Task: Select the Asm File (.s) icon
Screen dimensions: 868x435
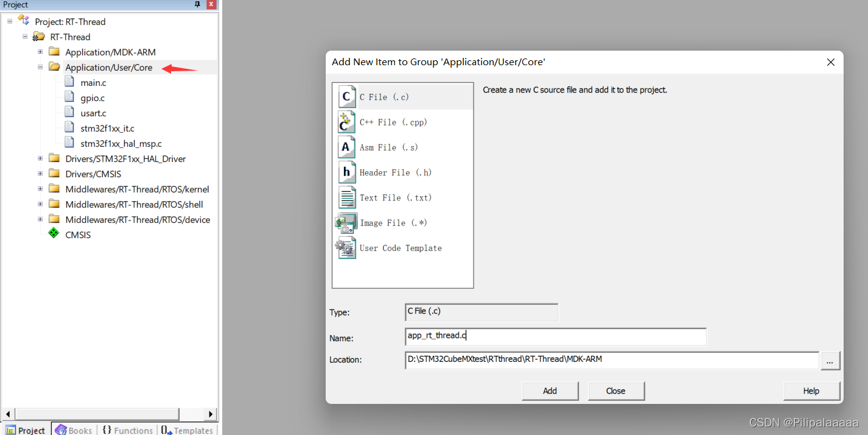Action: (347, 147)
